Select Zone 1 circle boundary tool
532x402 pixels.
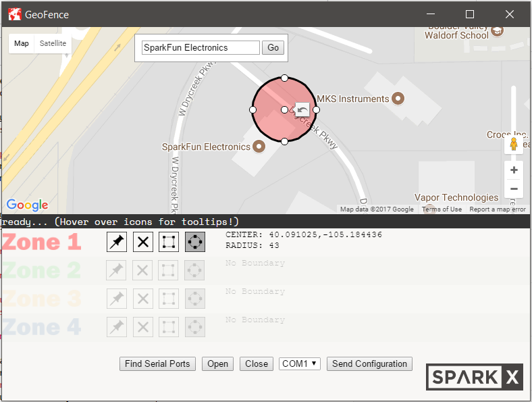(x=194, y=242)
